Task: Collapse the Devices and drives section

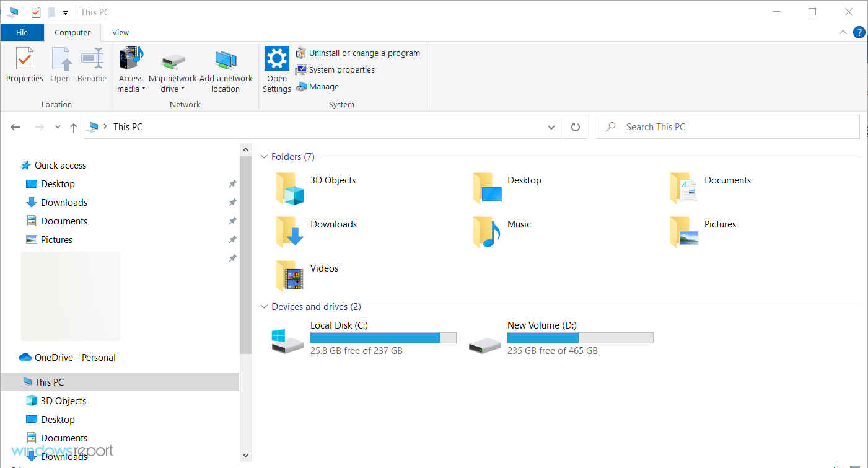Action: pos(263,306)
